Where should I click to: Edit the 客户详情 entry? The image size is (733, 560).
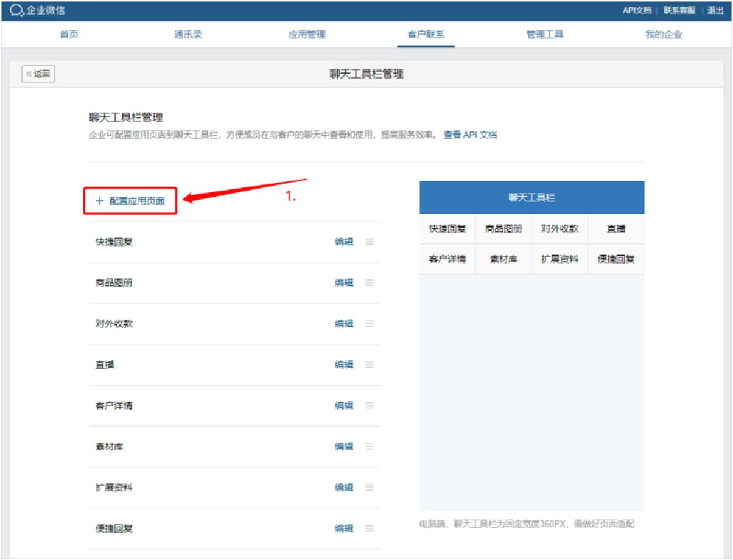(x=344, y=405)
